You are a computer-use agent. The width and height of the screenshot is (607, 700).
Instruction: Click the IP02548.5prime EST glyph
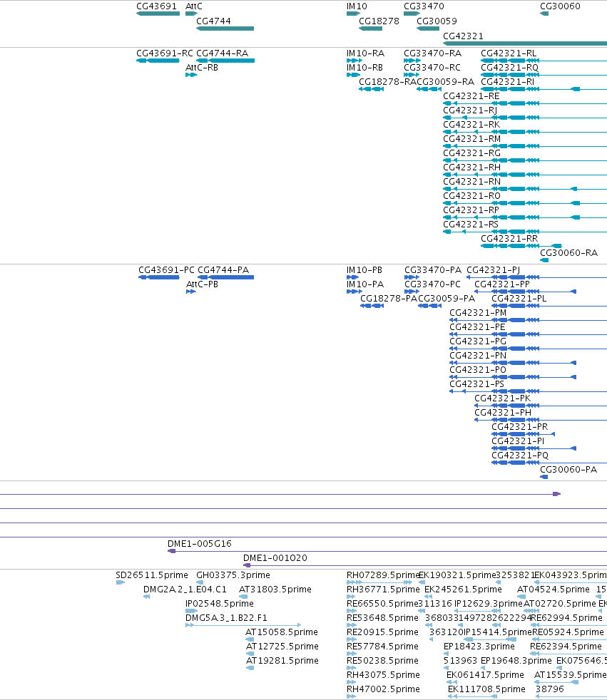pyautogui.click(x=192, y=611)
